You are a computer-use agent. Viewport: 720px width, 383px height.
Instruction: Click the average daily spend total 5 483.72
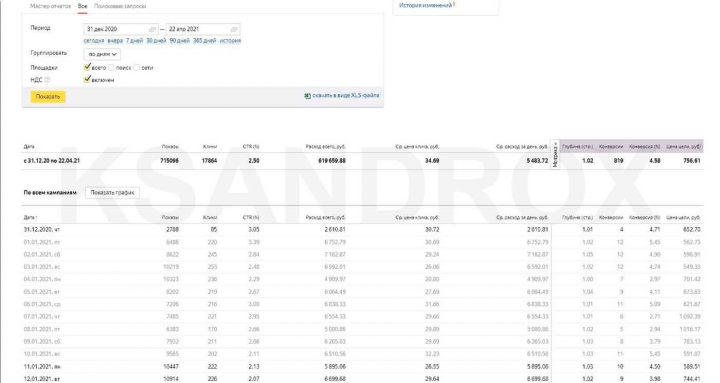[x=537, y=161]
